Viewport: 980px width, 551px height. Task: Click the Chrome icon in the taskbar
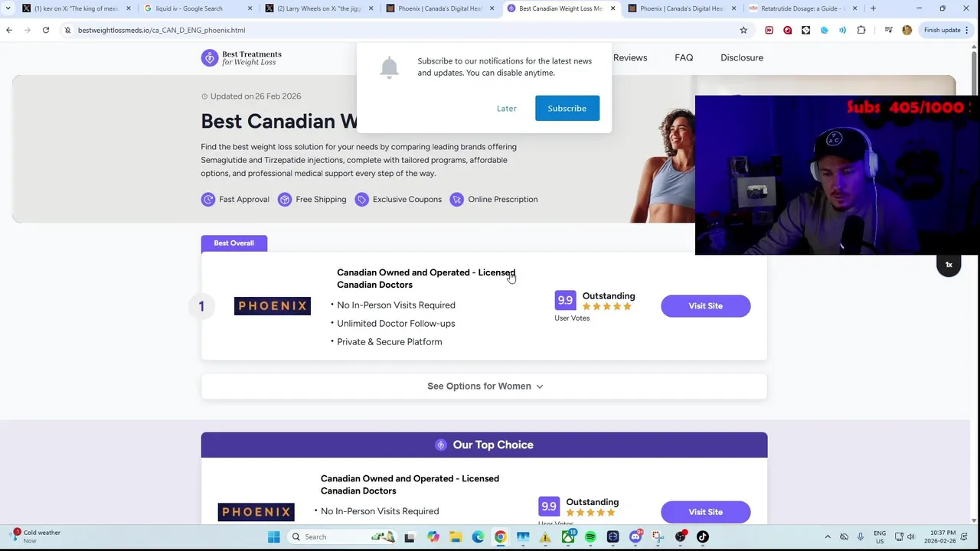pyautogui.click(x=500, y=536)
